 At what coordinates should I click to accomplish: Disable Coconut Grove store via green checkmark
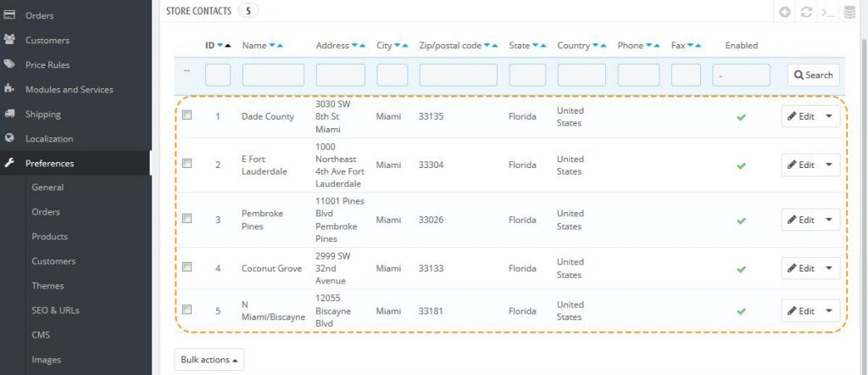click(x=741, y=269)
